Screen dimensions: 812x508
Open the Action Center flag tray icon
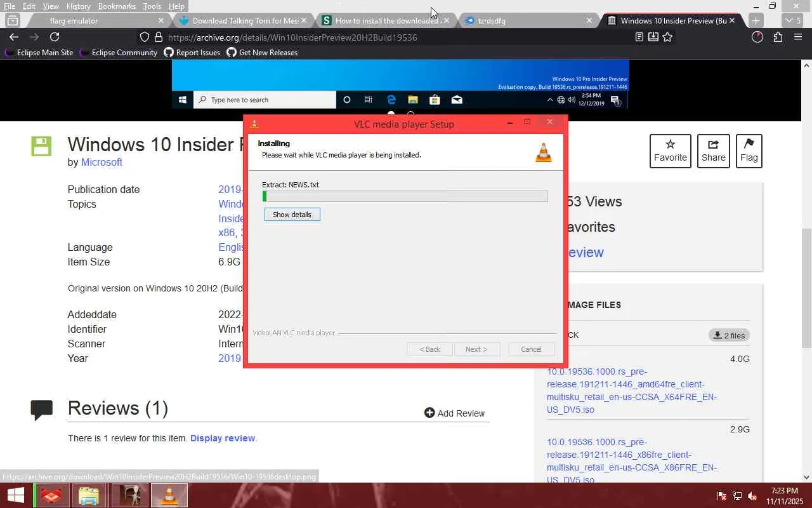click(x=722, y=496)
